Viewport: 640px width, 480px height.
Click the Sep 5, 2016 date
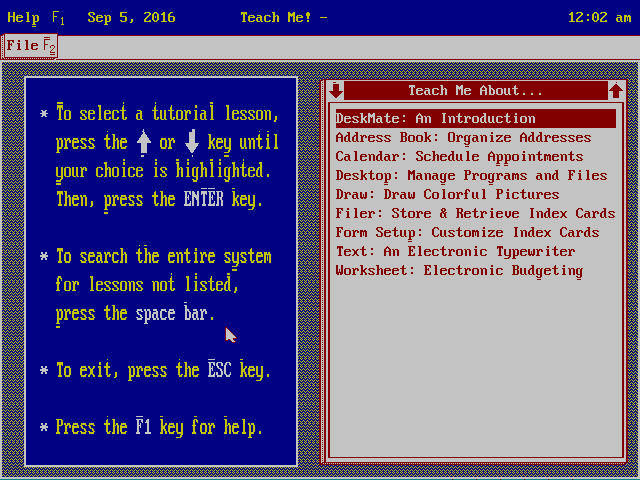tap(131, 18)
